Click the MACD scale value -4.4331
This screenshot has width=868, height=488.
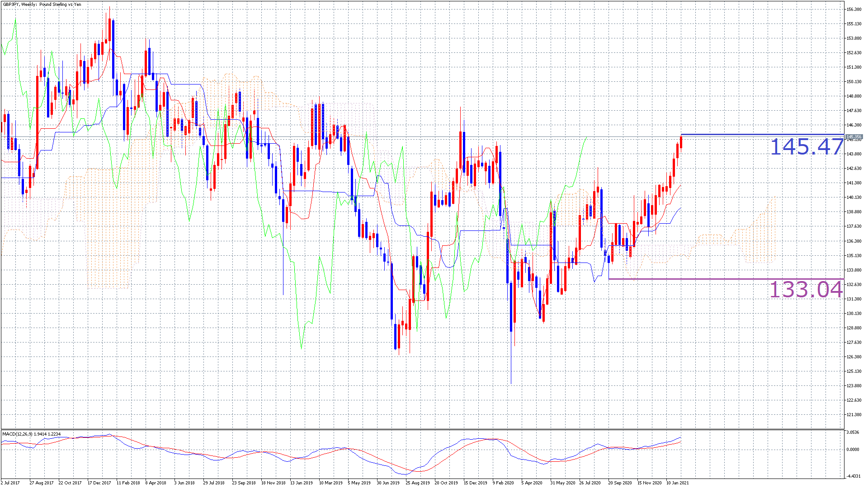(853, 476)
